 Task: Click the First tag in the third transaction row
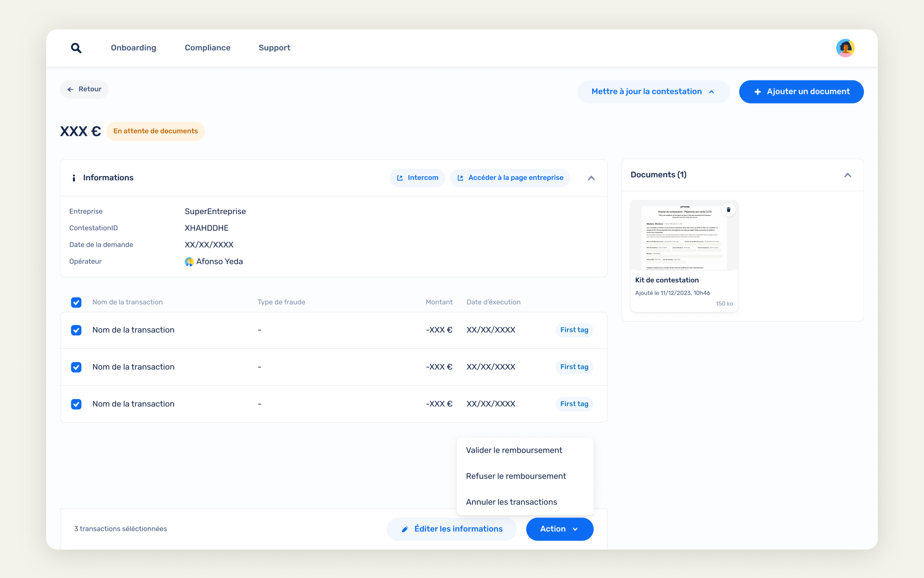click(x=574, y=404)
